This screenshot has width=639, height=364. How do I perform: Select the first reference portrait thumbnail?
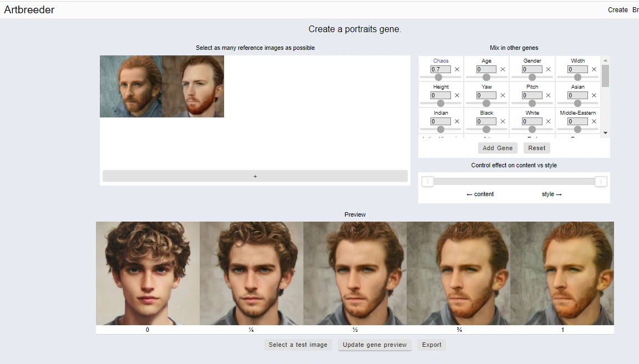point(131,86)
